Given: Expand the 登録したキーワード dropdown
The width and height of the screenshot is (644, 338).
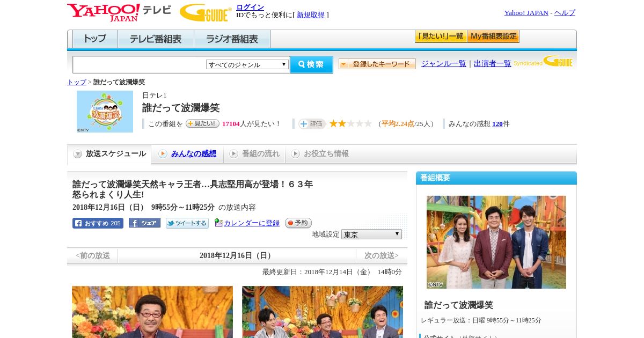Looking at the screenshot, I should 377,64.
